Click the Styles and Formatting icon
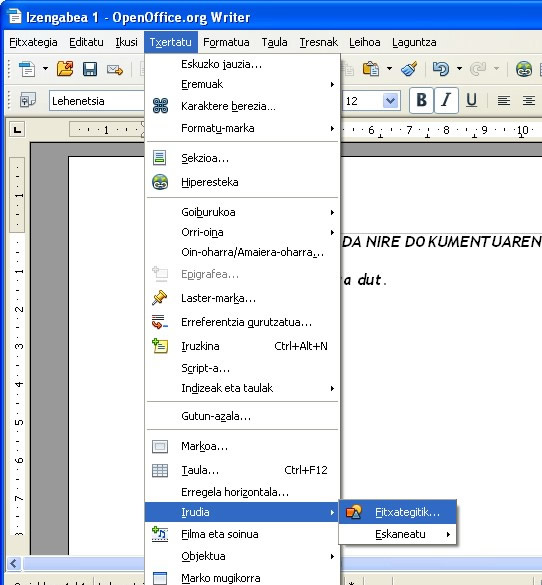542x585 pixels. [28, 100]
